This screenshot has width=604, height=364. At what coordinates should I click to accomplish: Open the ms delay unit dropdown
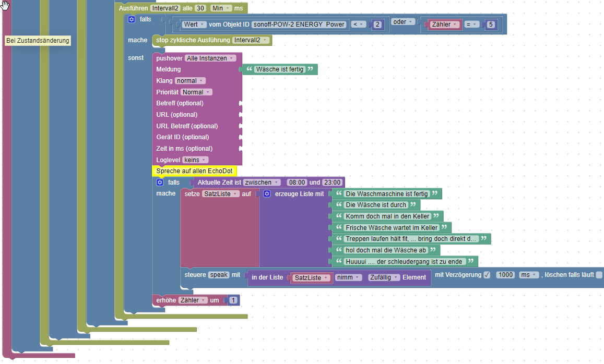[x=528, y=275]
